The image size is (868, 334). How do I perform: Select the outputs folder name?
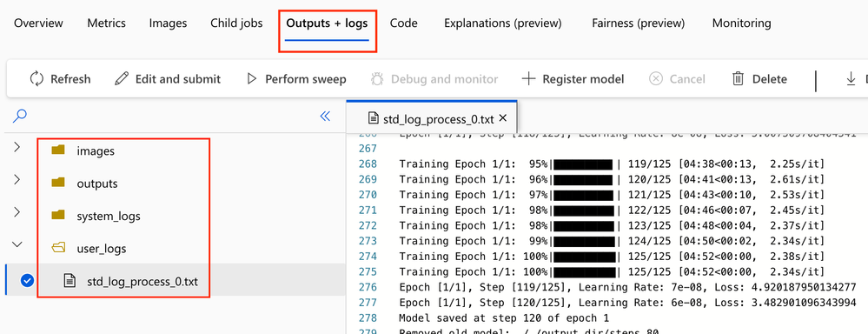coord(97,184)
